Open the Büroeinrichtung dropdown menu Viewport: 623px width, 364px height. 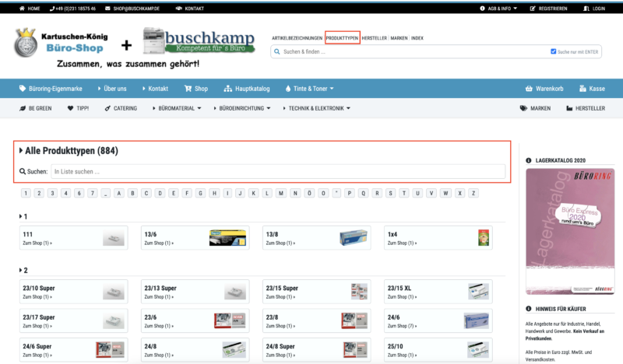269,108
